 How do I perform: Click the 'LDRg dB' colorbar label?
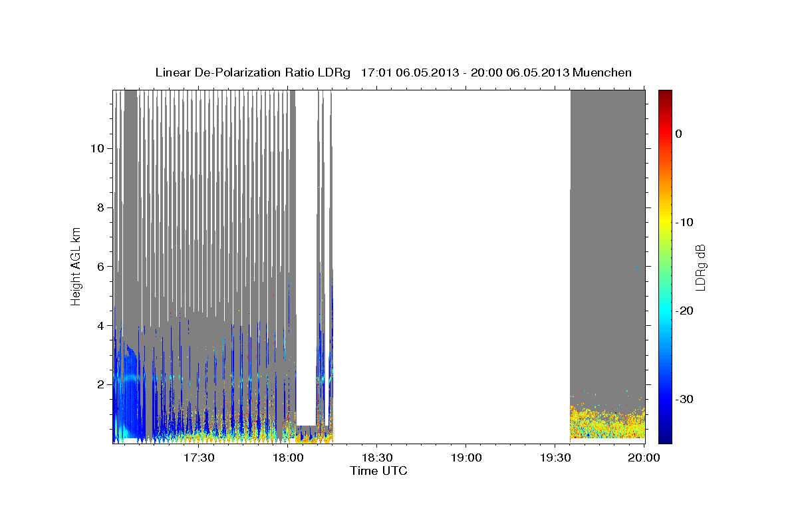tap(700, 267)
